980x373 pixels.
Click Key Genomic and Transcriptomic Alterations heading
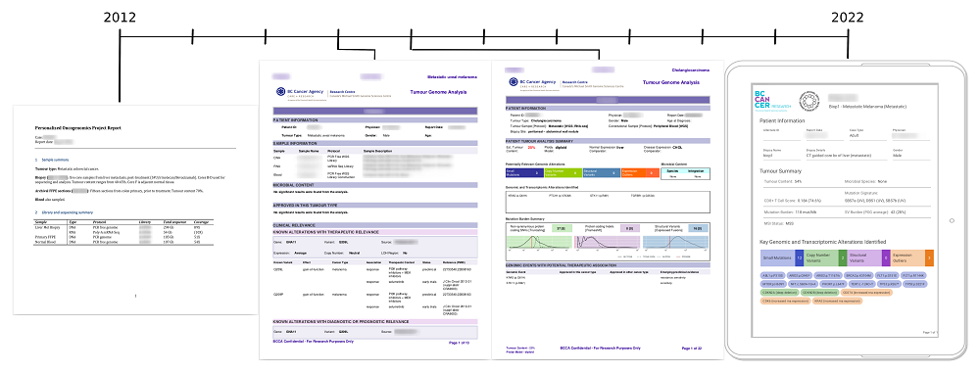(822, 241)
